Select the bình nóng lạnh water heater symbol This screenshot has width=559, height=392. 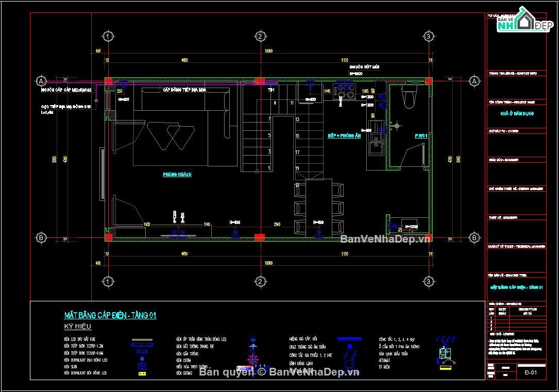click(350, 363)
